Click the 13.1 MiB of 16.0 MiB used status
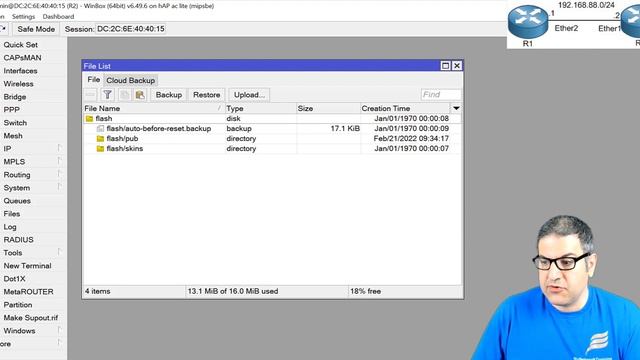Screen dimensions: 640x360 click(x=233, y=291)
